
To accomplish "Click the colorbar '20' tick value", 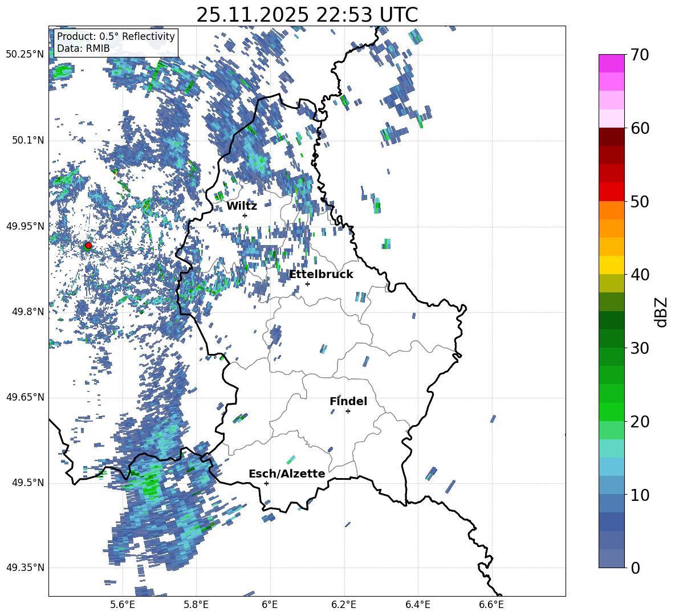I will [640, 422].
